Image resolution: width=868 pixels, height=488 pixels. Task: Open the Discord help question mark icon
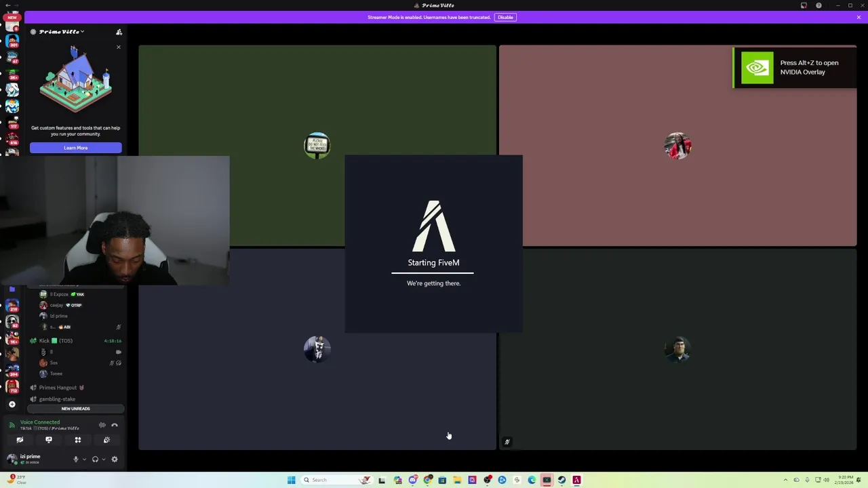pyautogui.click(x=818, y=5)
